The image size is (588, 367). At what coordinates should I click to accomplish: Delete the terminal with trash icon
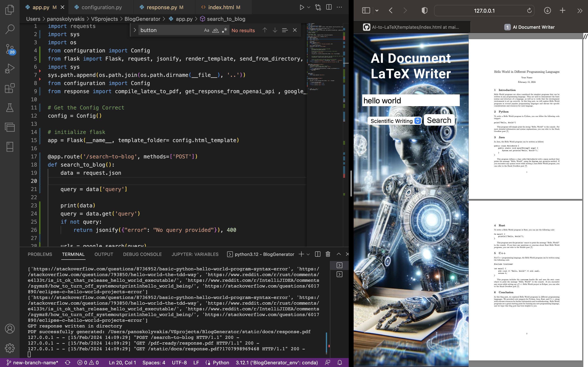coord(328,254)
